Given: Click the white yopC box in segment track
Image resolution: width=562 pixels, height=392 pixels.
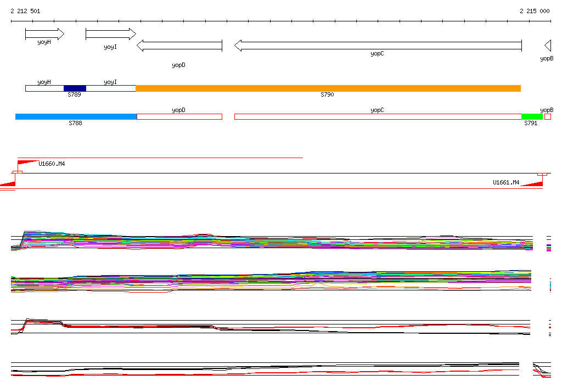Looking at the screenshot, I should [378, 116].
